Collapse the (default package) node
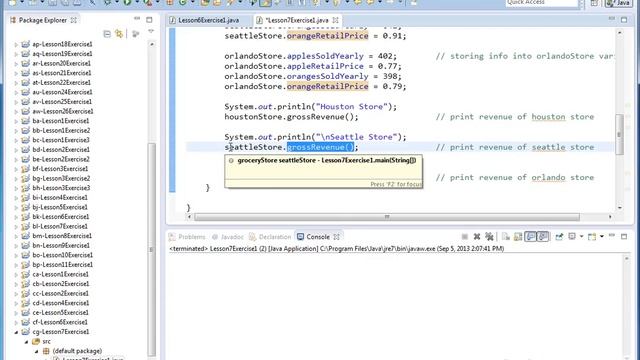 click(37, 351)
